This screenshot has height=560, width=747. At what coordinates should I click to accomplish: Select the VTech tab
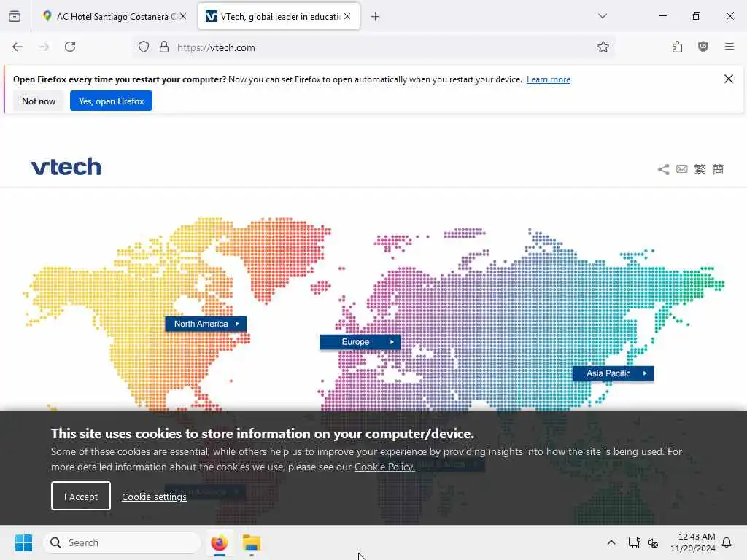(x=279, y=17)
